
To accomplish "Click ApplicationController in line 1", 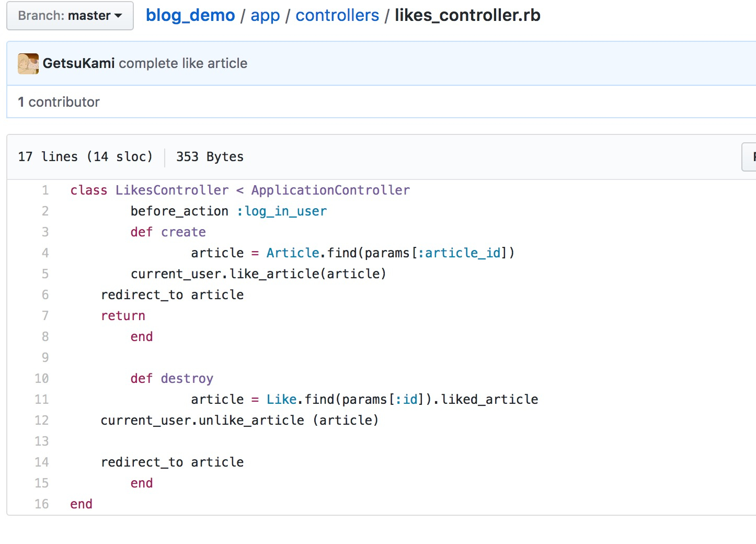I will [x=330, y=190].
